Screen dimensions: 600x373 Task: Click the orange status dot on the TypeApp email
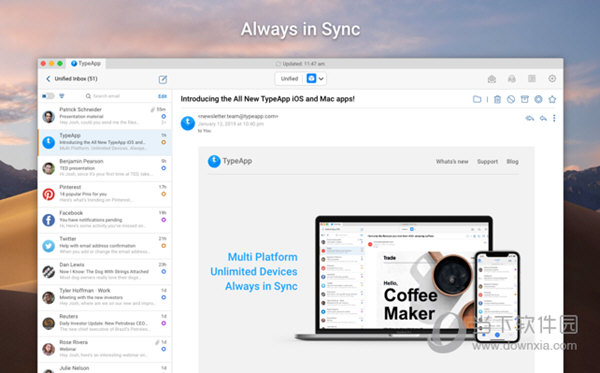pyautogui.click(x=163, y=142)
